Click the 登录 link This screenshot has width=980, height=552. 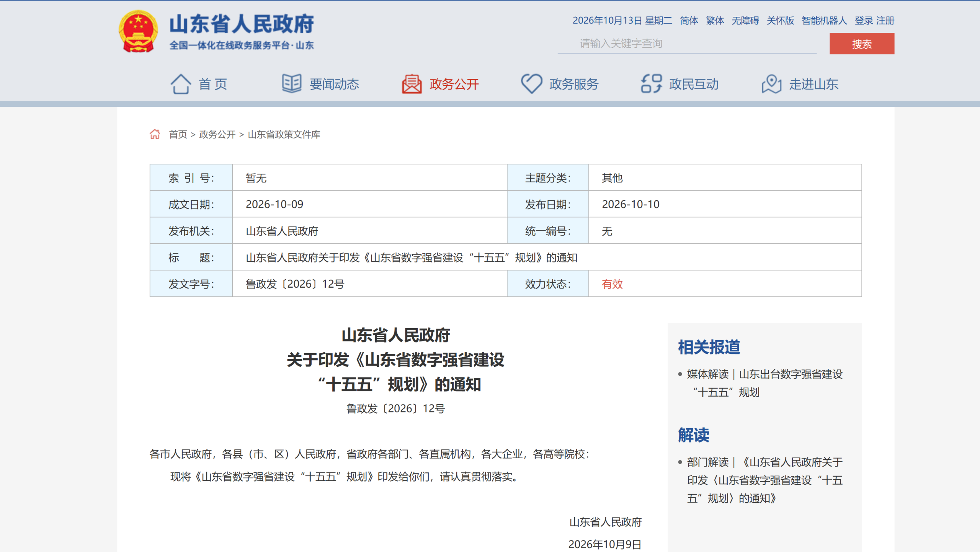tap(864, 21)
